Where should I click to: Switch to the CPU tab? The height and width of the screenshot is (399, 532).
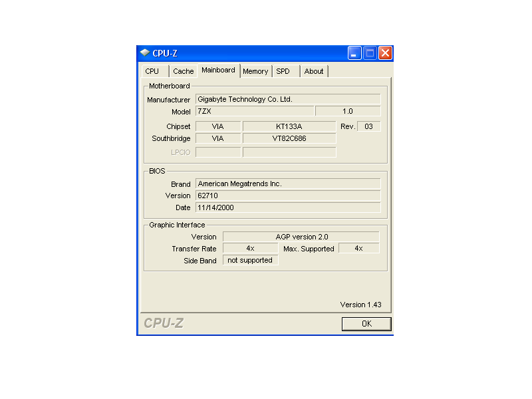(x=155, y=71)
